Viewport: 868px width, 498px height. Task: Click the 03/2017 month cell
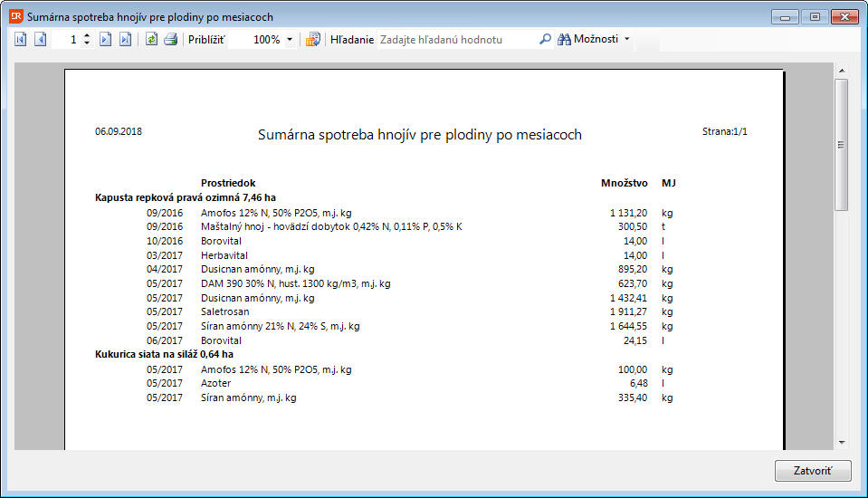165,255
